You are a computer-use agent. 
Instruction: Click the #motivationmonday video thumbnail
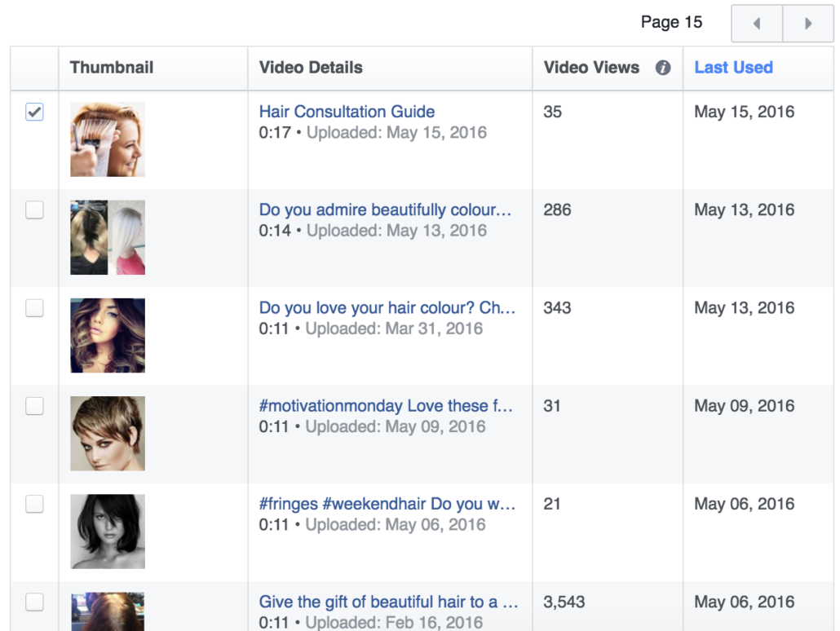point(108,434)
